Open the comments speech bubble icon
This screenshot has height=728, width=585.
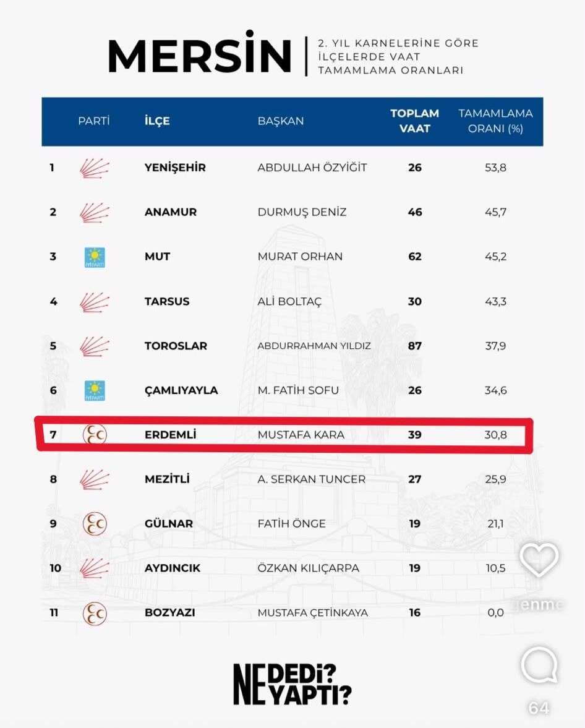click(539, 665)
